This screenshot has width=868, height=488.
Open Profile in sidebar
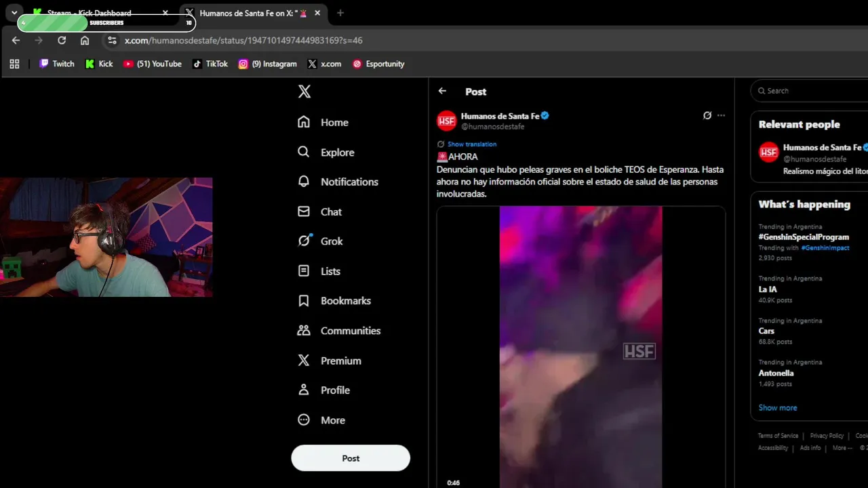[x=323, y=390]
